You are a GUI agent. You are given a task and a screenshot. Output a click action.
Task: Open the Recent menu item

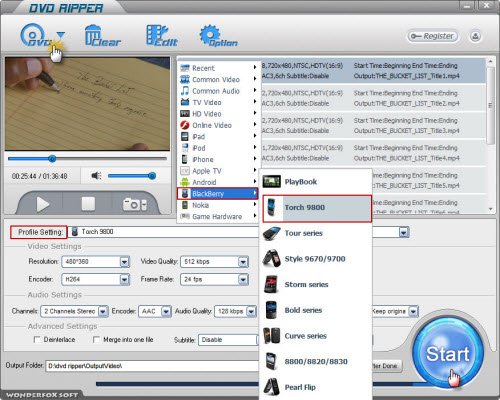click(219, 68)
